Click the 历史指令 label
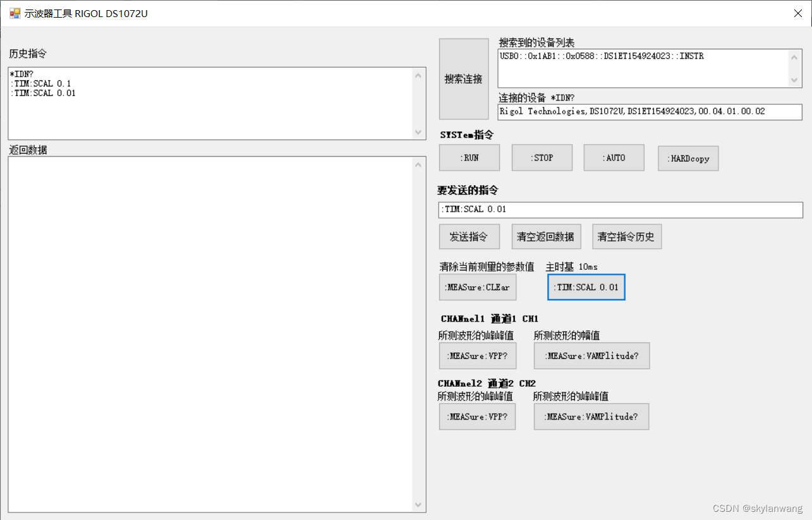 coord(28,54)
